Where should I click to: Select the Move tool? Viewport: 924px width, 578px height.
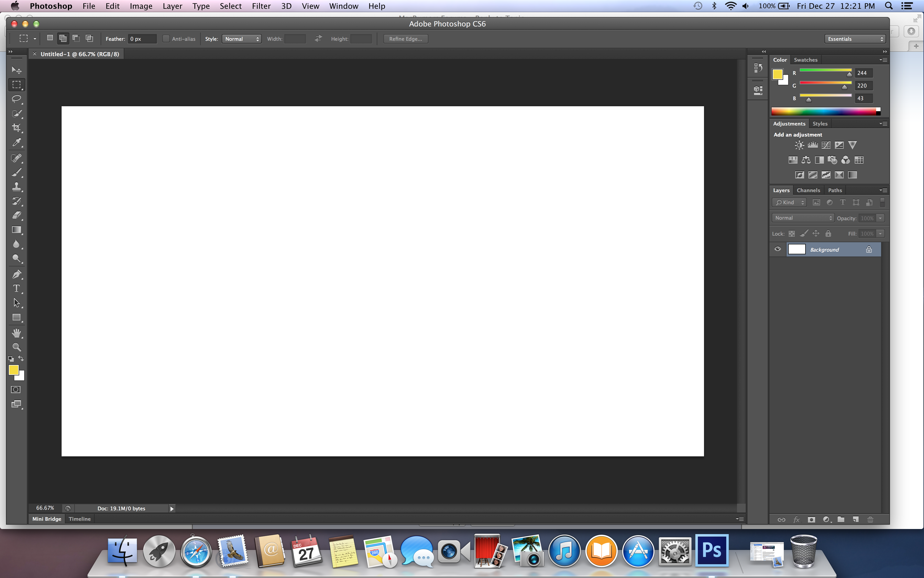point(16,70)
